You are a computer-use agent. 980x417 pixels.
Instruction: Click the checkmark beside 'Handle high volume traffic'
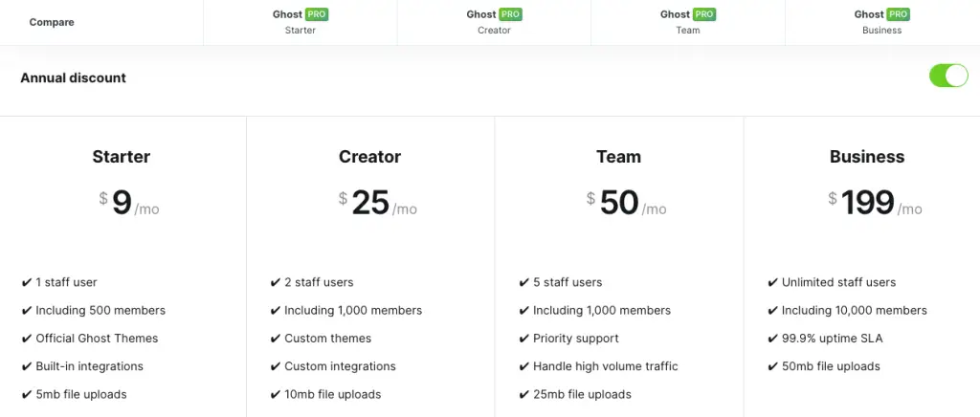tap(523, 367)
